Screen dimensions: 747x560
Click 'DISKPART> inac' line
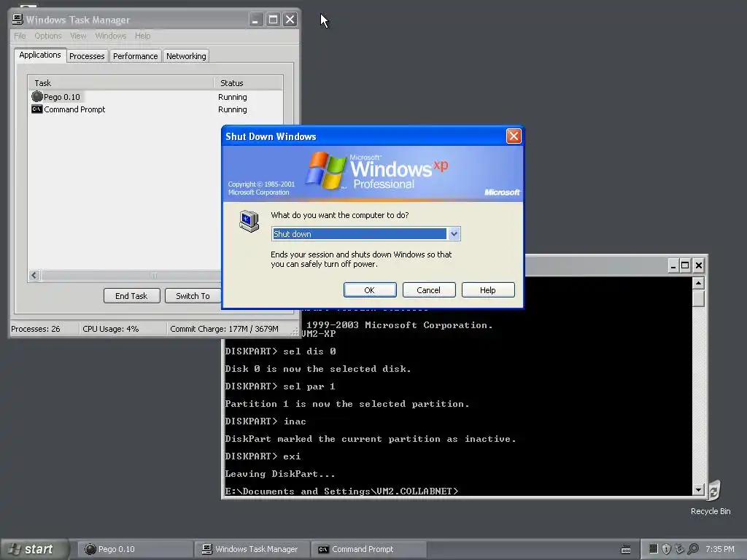266,421
